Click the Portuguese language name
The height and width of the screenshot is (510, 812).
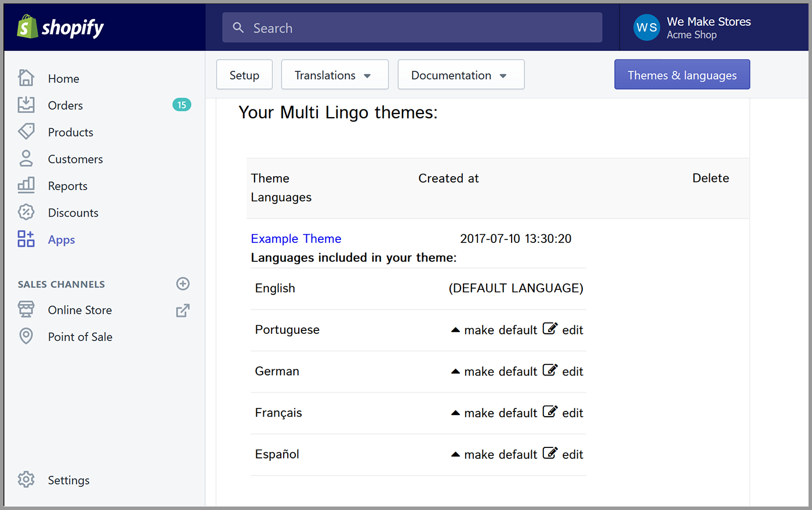pyautogui.click(x=287, y=329)
